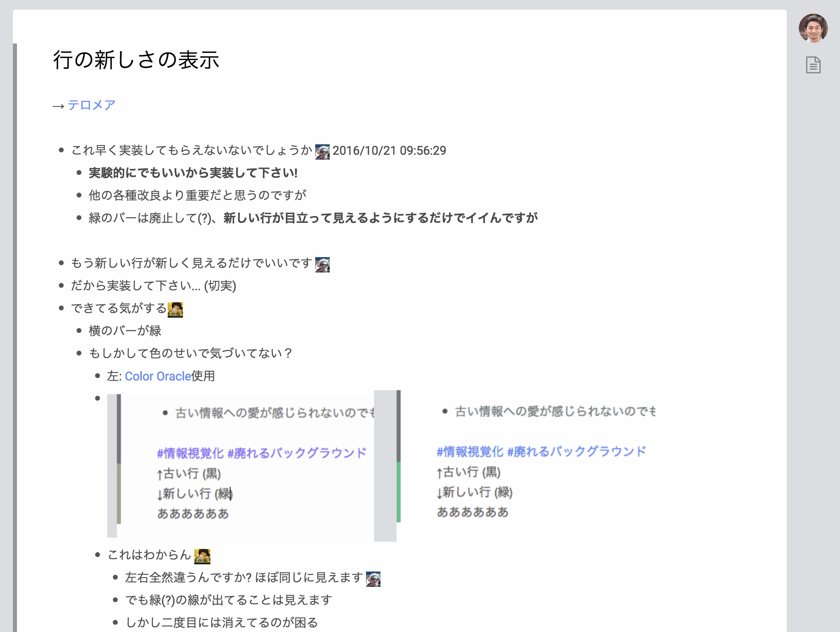Click the profile avatar at top right
840x632 pixels.
point(813,28)
